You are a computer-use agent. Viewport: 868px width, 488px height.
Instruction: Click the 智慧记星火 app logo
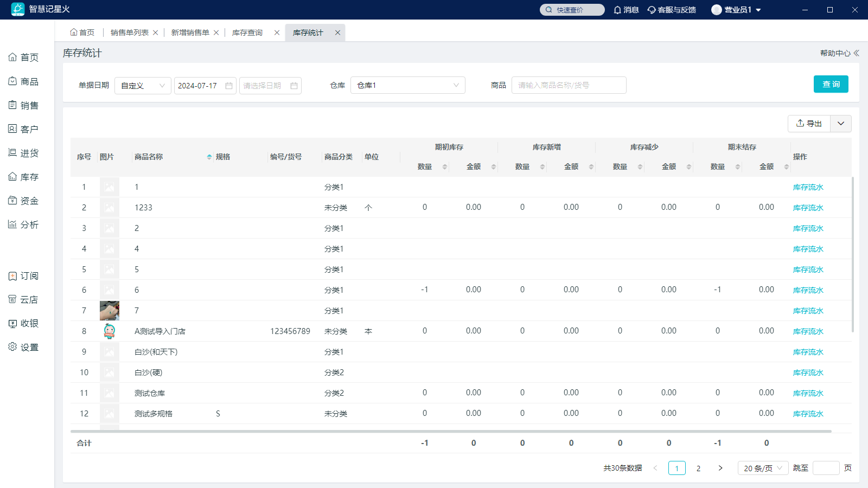(x=18, y=9)
